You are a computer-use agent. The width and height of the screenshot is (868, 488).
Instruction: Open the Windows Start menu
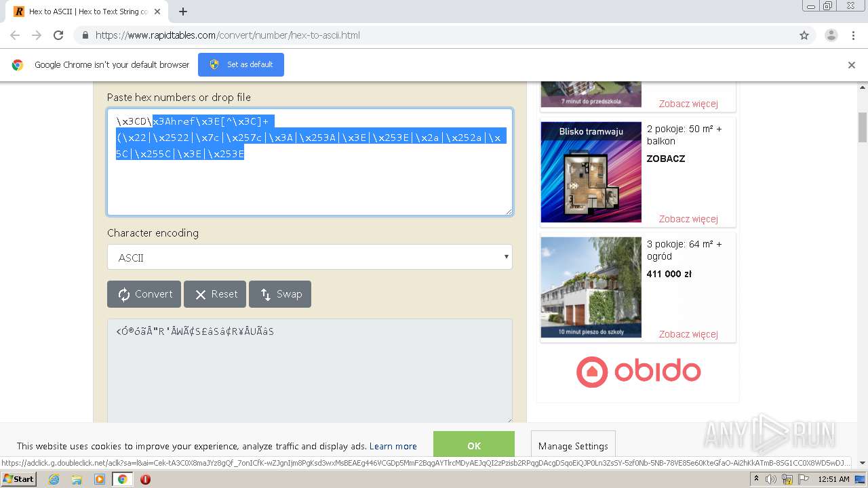pos(18,479)
